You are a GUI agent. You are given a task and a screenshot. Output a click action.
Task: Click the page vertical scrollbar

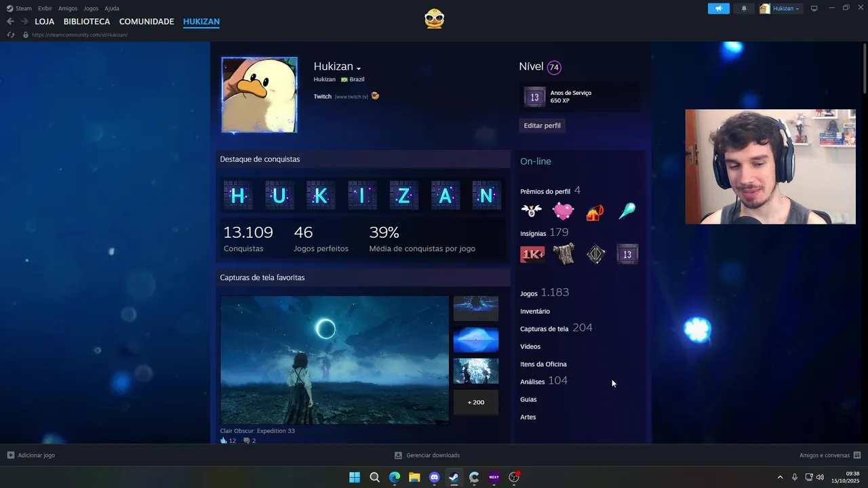865,68
